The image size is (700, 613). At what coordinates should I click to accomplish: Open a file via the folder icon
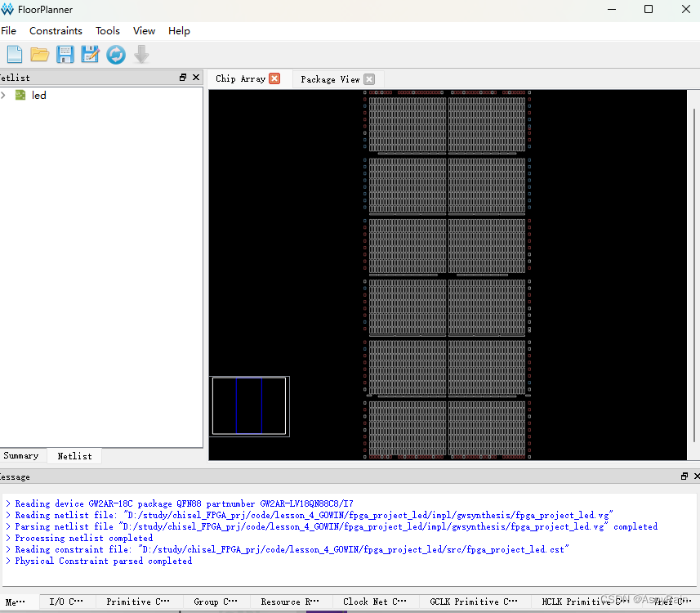click(40, 55)
